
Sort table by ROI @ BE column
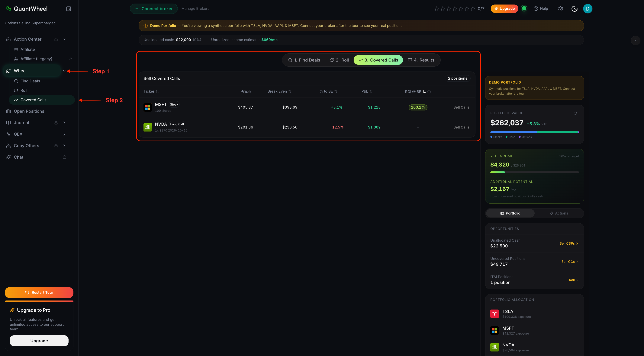[415, 92]
